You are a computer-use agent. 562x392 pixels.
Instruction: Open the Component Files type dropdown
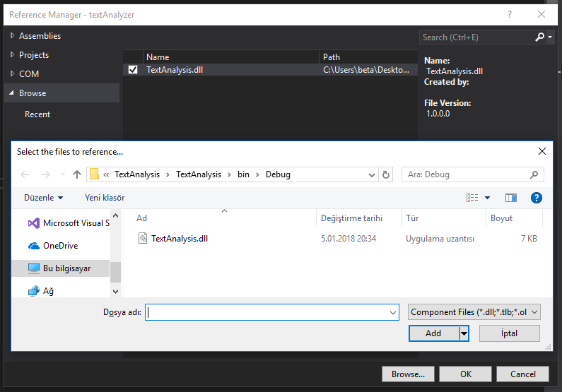[x=474, y=311]
